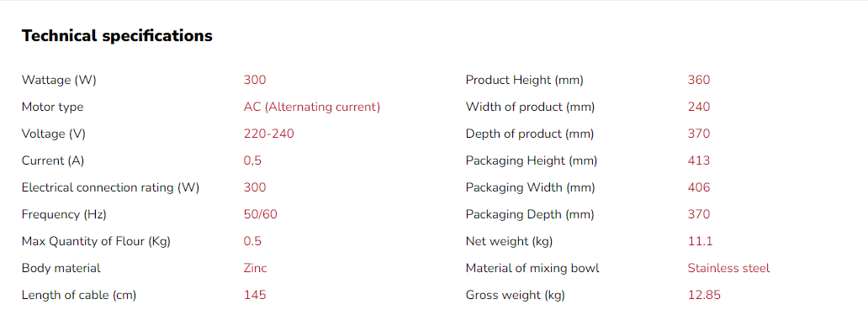Click the Electrical connection rating label
868x336 pixels.
pyautogui.click(x=110, y=187)
